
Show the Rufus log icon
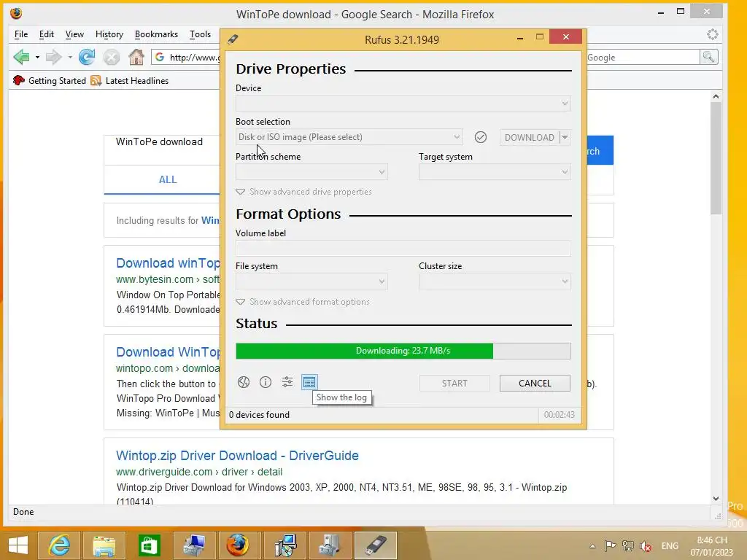[309, 382]
